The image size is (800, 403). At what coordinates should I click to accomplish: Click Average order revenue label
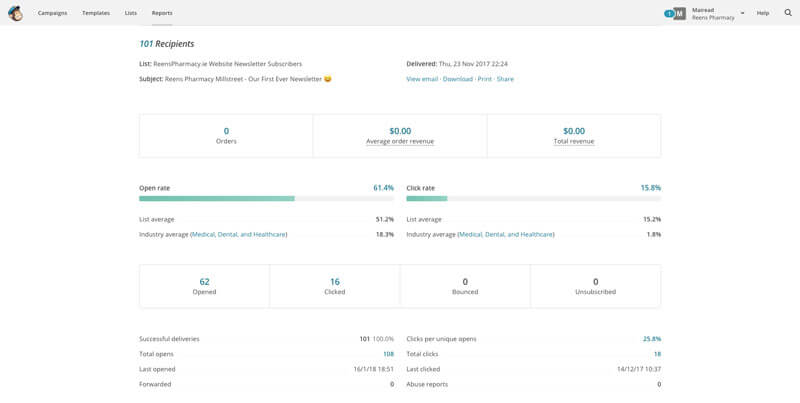point(400,141)
